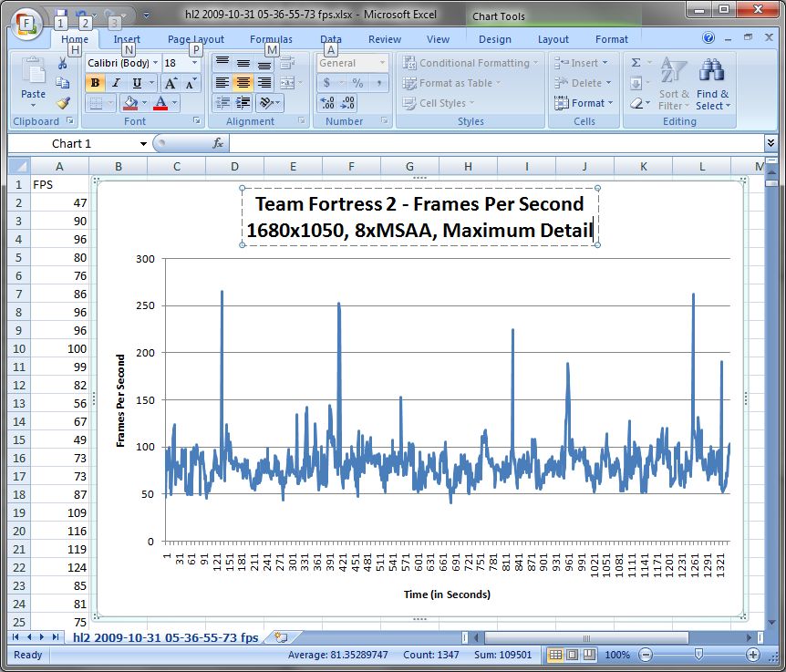Image resolution: width=786 pixels, height=672 pixels.
Task: Click the Select All corner cell
Action: coord(19,166)
